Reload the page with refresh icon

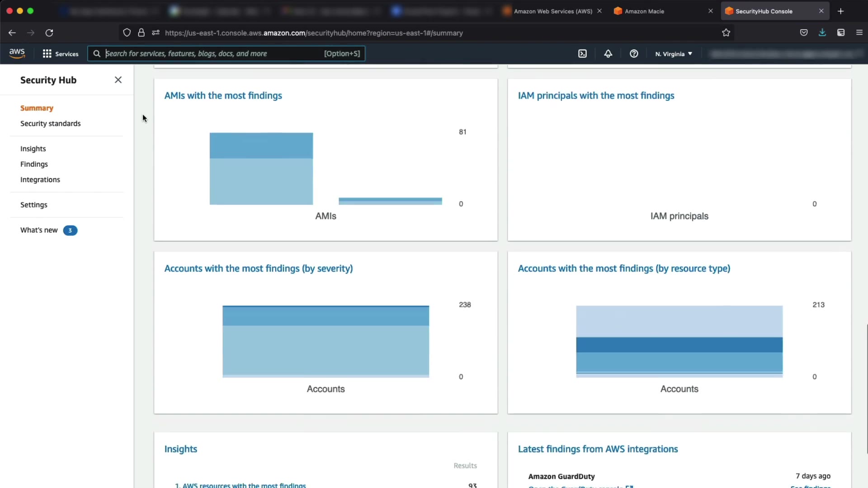[49, 33]
